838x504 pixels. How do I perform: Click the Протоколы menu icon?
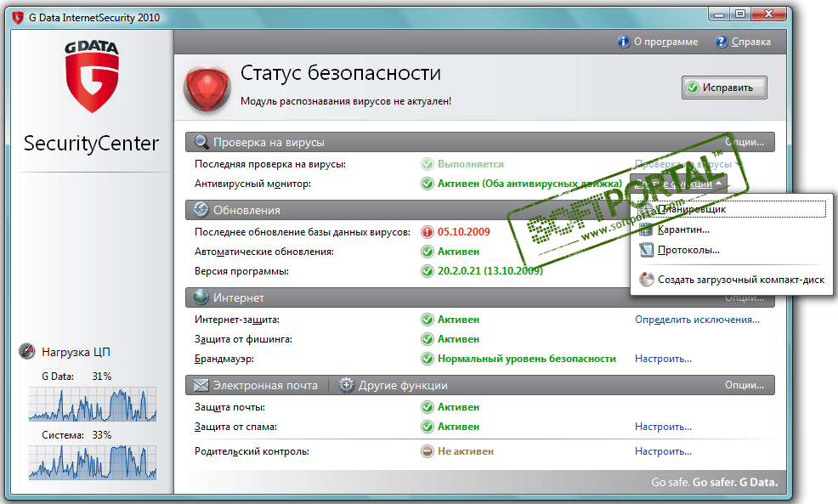pos(646,250)
